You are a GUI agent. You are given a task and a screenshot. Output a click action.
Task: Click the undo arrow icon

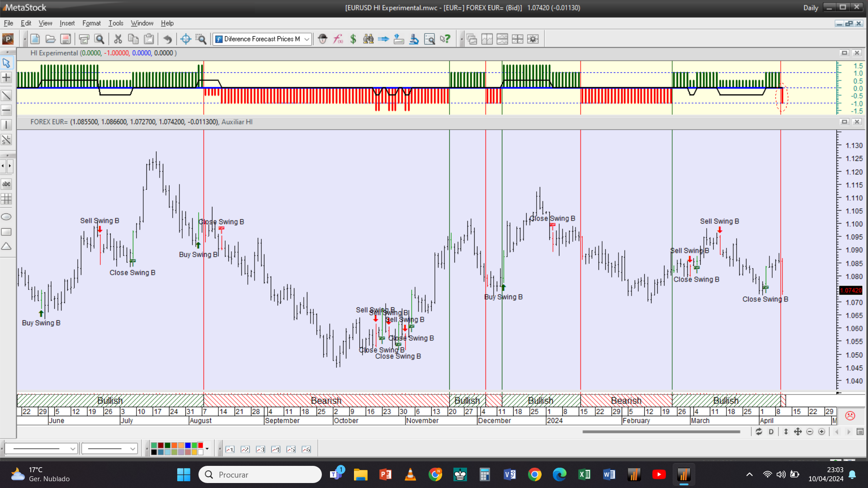coord(167,39)
